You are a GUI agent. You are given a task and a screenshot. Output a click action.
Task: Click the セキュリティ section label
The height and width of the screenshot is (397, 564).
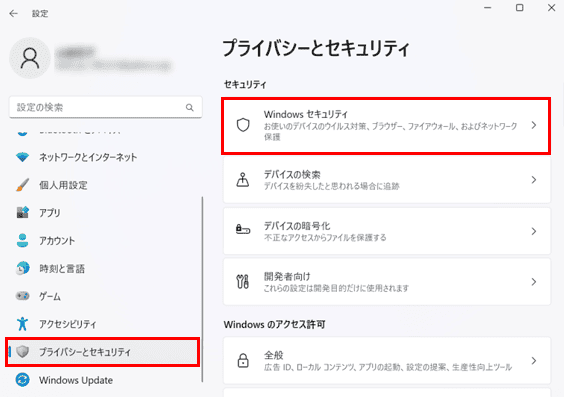pos(245,85)
